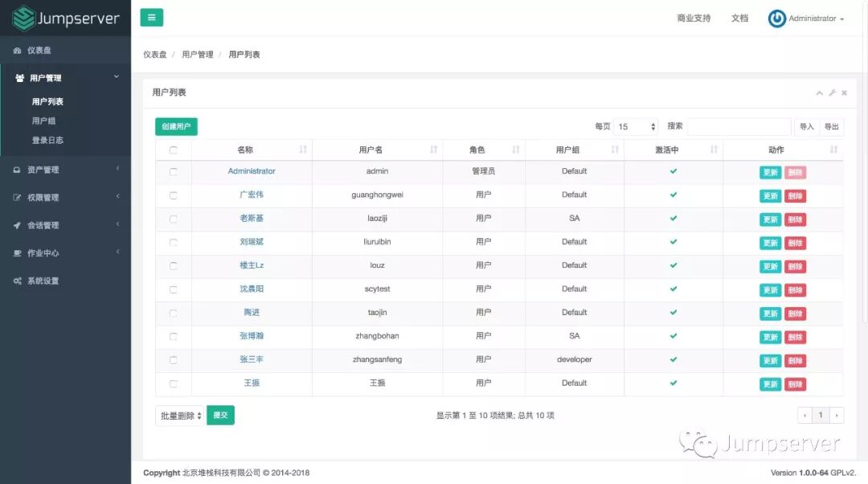Check the select-all checkbox in table header
Viewport: 868px width, 484px height.
click(x=172, y=149)
